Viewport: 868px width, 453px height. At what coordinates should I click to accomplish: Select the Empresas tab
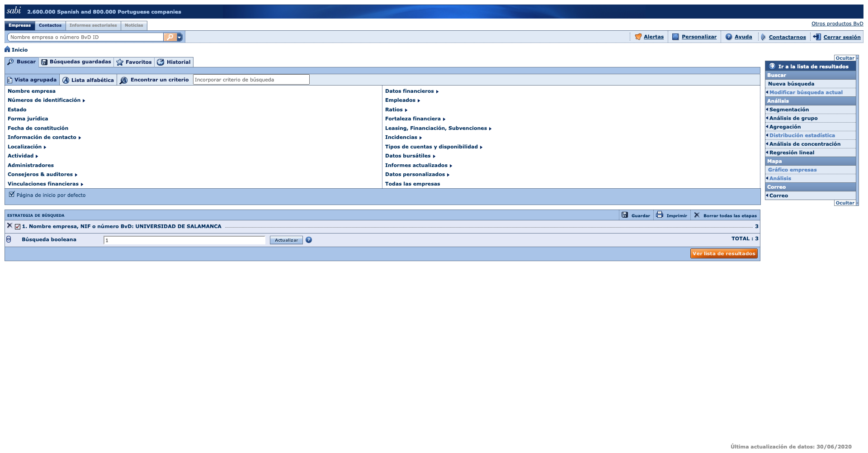tap(20, 25)
